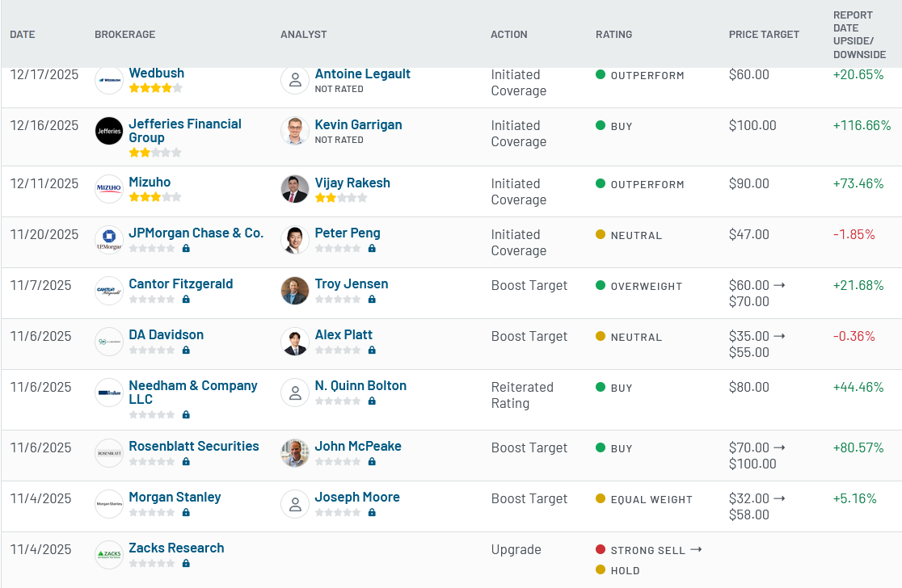Screen dimensions: 902x588
Task: Open analyst Vijay Rakesh's profile link
Action: click(x=352, y=183)
